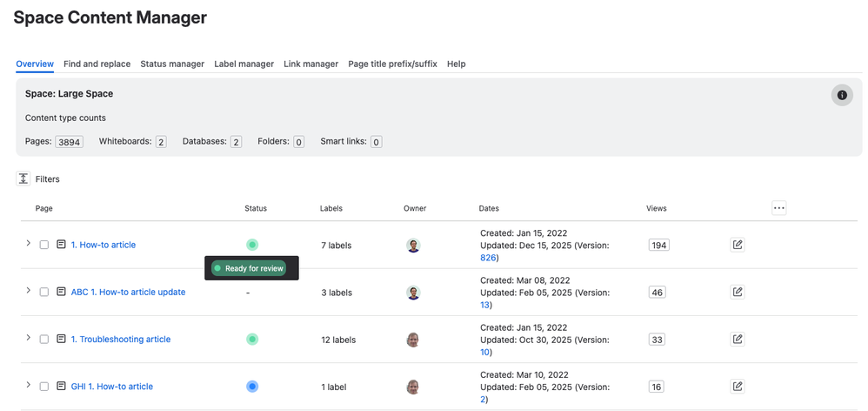Click green status dot for 1. How-to article

pyautogui.click(x=252, y=245)
